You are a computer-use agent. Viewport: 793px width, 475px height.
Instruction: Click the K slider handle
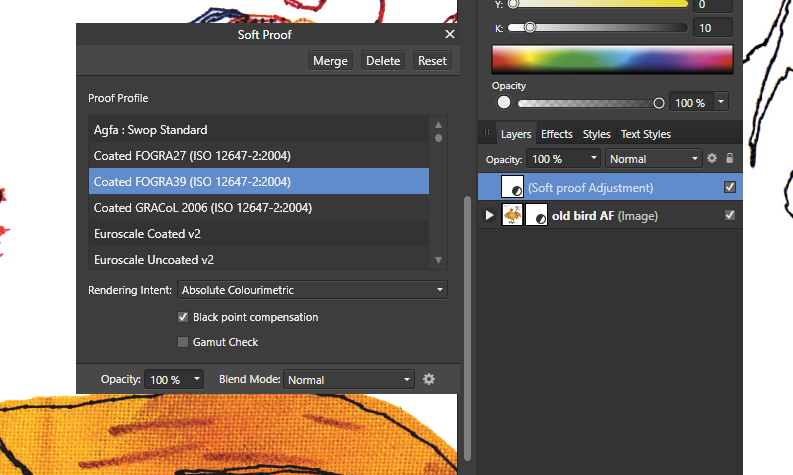click(x=530, y=27)
